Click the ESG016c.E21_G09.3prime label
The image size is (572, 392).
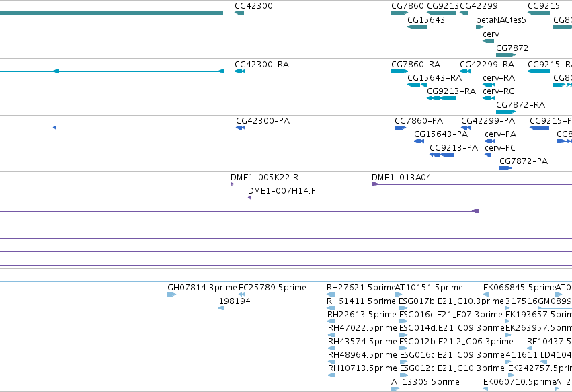click(452, 355)
